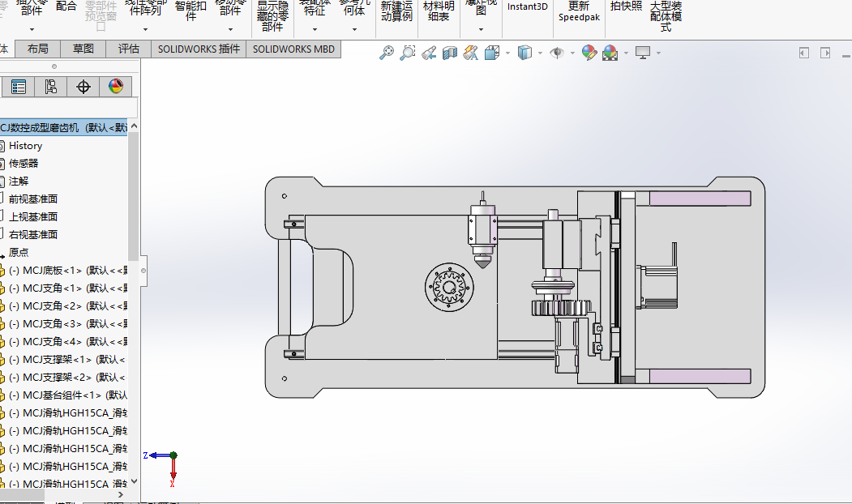
Task: Click Z axis of orientation triad
Action: click(x=157, y=455)
